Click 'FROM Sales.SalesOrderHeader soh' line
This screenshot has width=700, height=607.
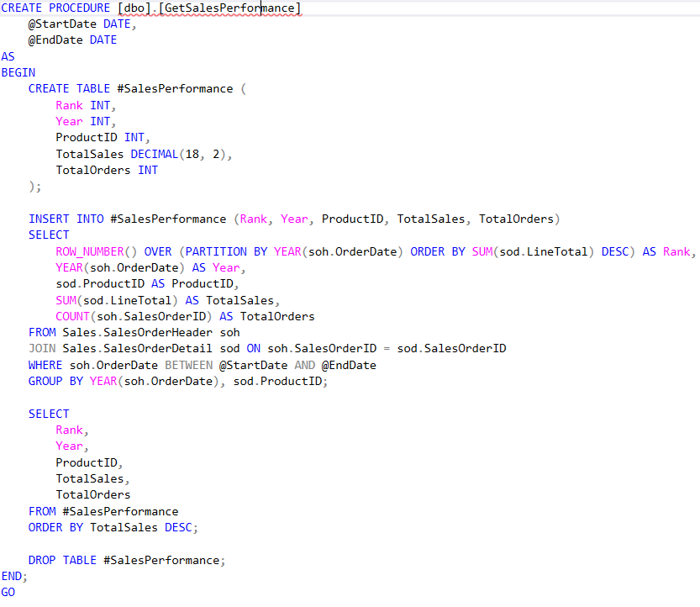point(134,333)
